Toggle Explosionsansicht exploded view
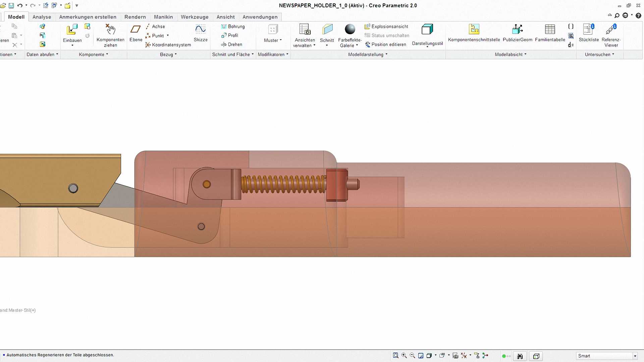 pyautogui.click(x=386, y=26)
